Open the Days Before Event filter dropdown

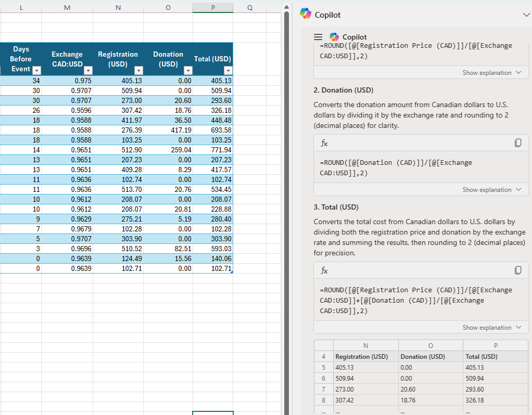(36, 70)
